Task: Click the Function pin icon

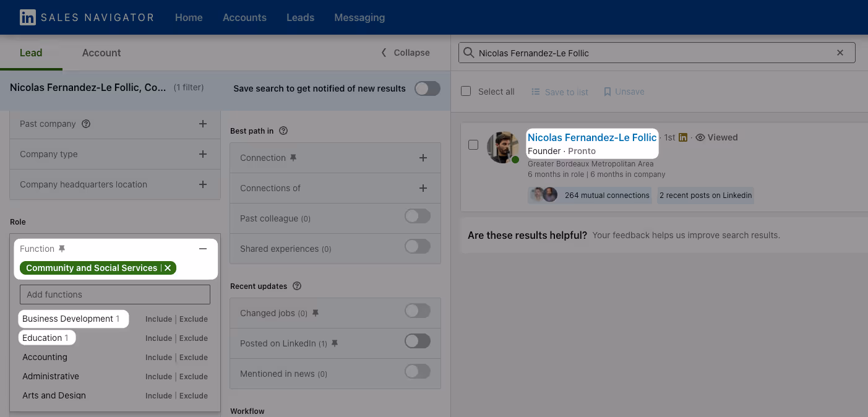Action: [61, 249]
